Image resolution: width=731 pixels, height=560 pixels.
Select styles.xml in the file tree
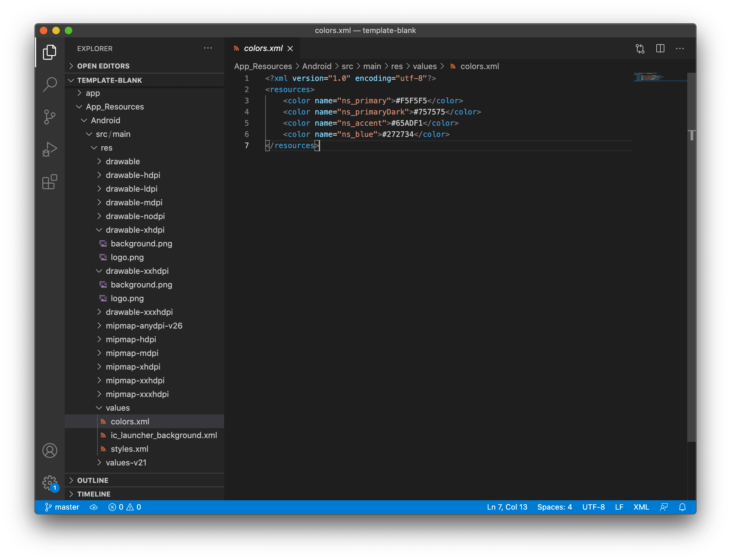point(130,449)
